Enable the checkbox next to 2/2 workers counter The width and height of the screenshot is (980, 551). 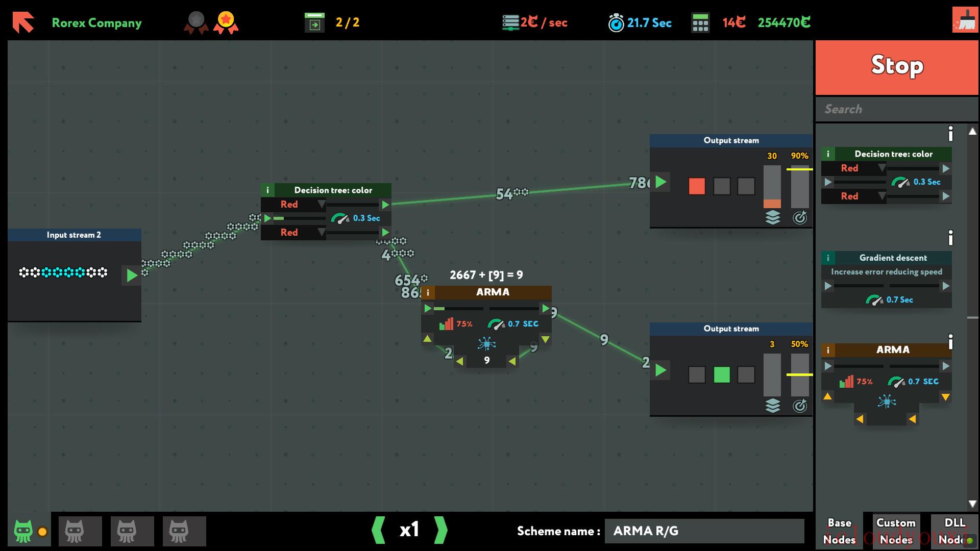point(314,24)
